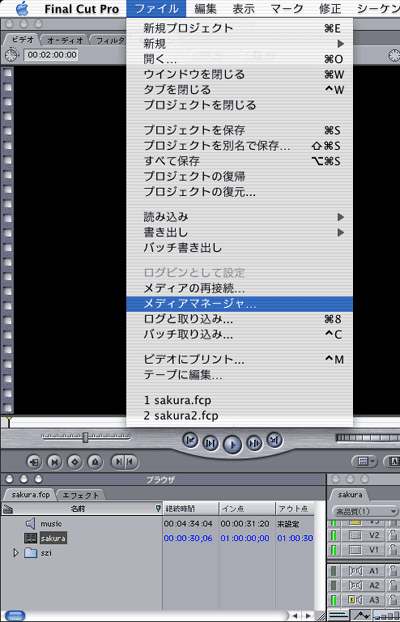Click the Browser scroll left arrow
This screenshot has width=400, height=622.
(295, 616)
